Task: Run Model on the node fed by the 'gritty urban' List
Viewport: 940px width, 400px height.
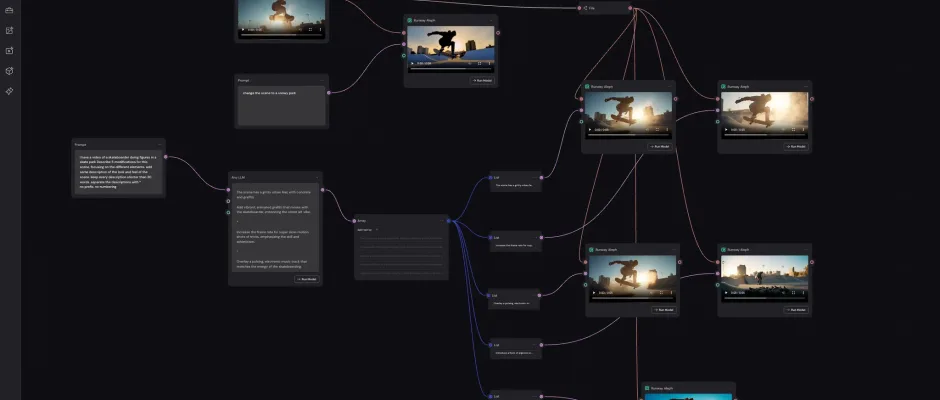Action: (x=659, y=146)
